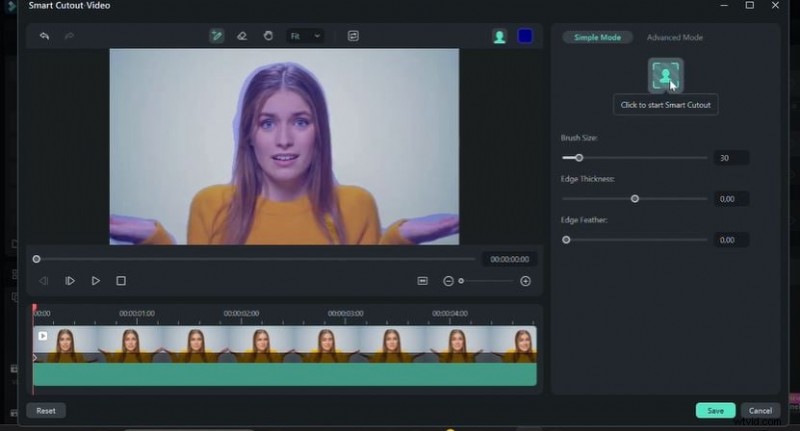Open the Fit zoom dropdown
The width and height of the screenshot is (800, 431).
305,36
